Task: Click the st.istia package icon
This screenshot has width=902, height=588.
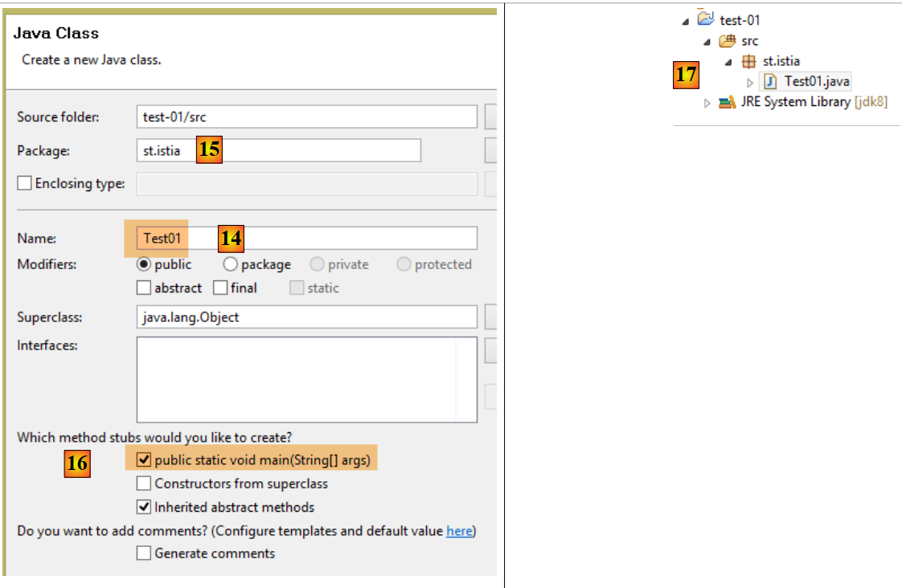Action: click(749, 61)
